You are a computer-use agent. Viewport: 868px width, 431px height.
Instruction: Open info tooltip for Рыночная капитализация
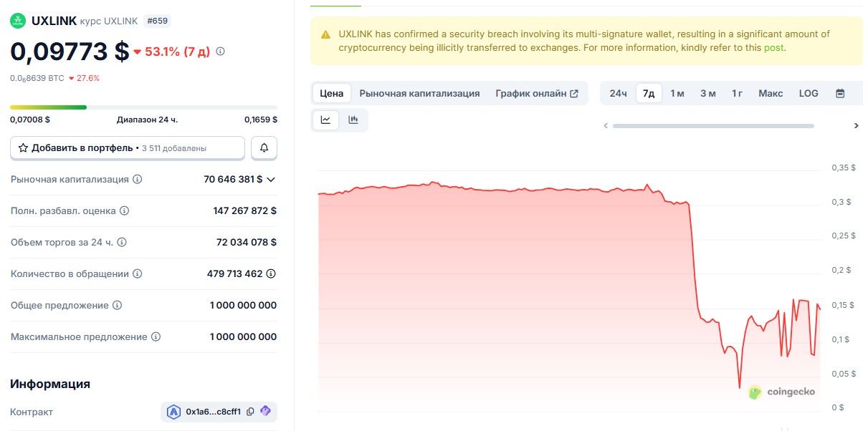click(x=138, y=180)
